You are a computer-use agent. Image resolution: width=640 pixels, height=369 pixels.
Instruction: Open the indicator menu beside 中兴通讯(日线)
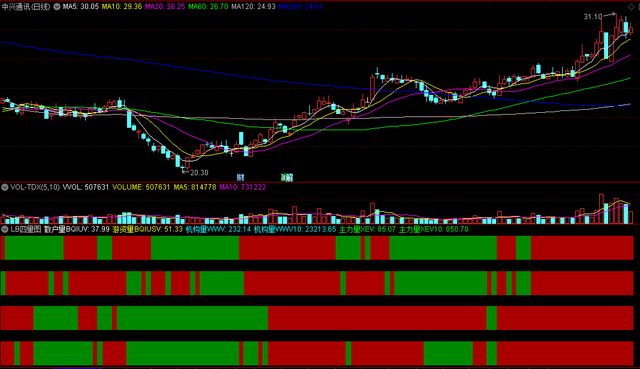pos(57,7)
